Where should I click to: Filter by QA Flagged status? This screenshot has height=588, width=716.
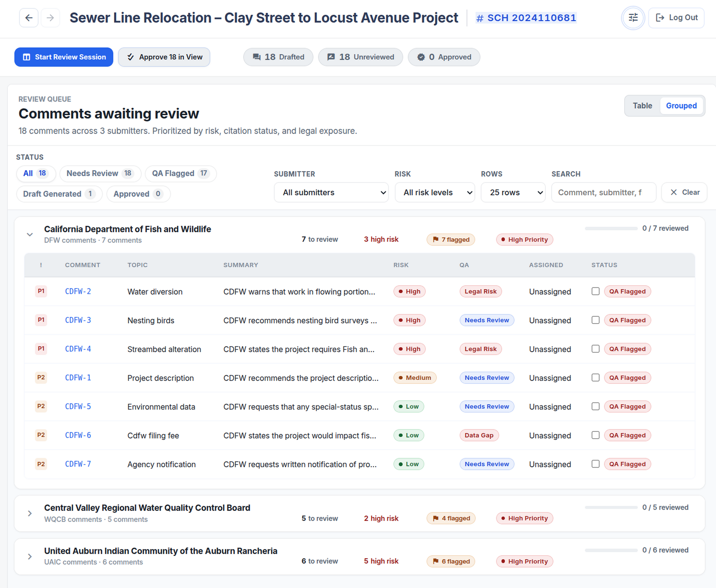[181, 173]
